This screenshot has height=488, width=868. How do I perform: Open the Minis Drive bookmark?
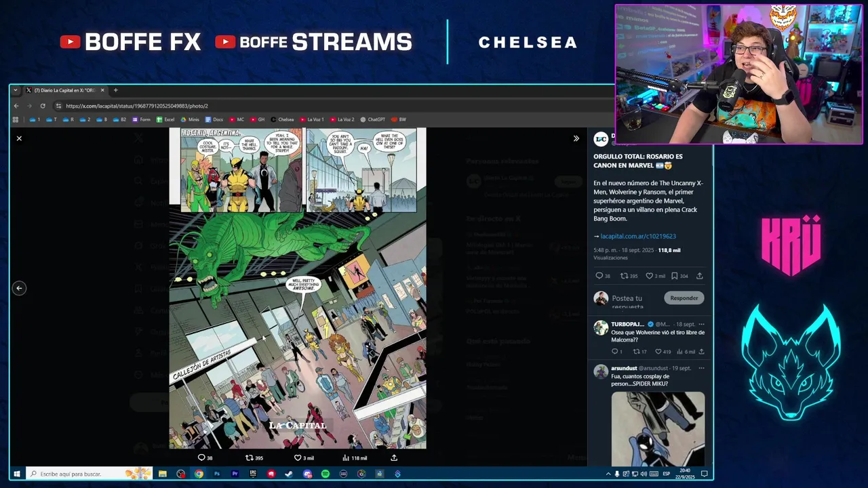click(190, 119)
